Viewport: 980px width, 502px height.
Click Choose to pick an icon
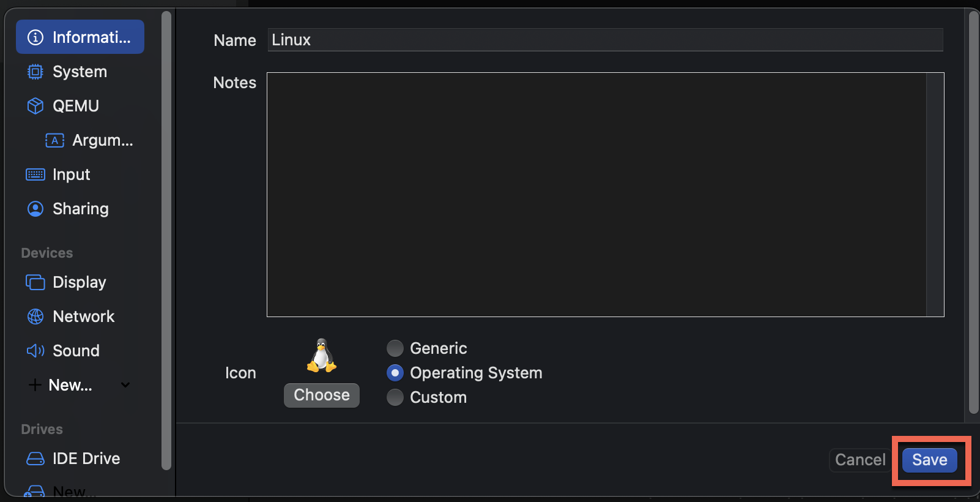pyautogui.click(x=321, y=395)
